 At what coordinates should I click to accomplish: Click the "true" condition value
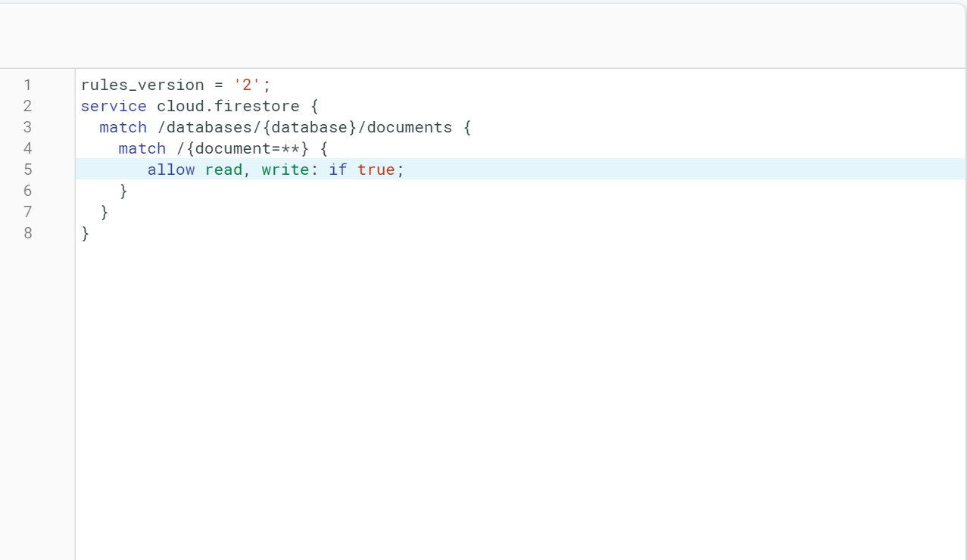376,170
